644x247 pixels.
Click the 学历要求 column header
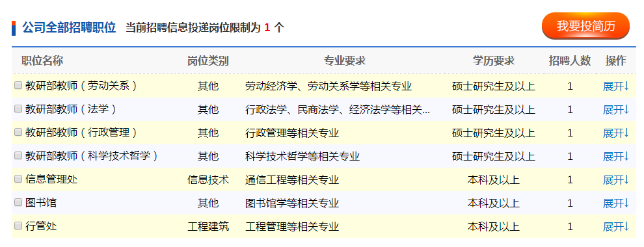click(493, 60)
